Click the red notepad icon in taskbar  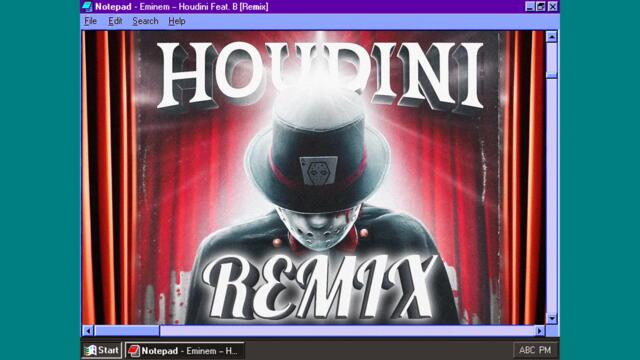(x=133, y=351)
